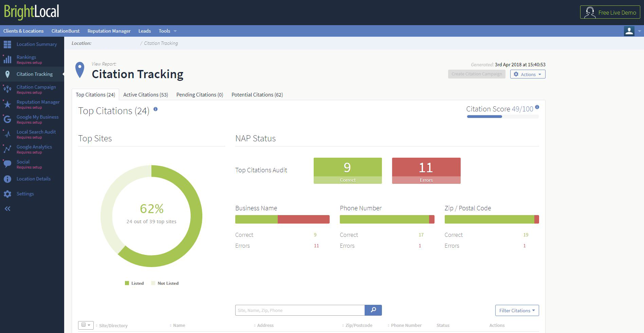The height and width of the screenshot is (333, 644).
Task: Switch to Pending Citations (0) tab
Action: pyautogui.click(x=200, y=94)
